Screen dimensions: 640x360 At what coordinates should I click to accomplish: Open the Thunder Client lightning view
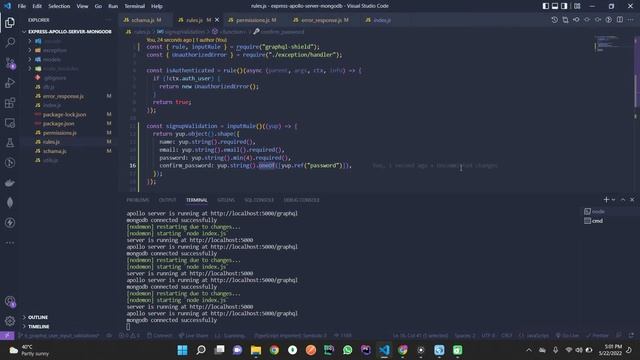(x=10, y=222)
